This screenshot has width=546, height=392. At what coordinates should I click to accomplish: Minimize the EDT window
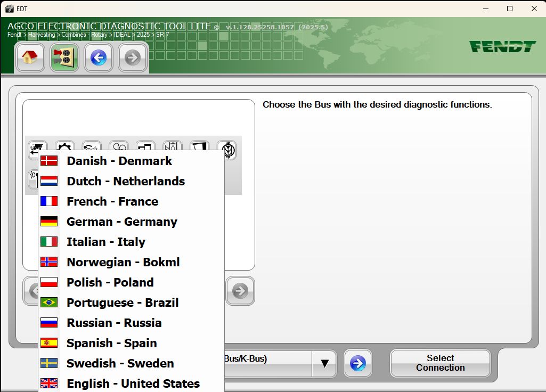coord(486,9)
